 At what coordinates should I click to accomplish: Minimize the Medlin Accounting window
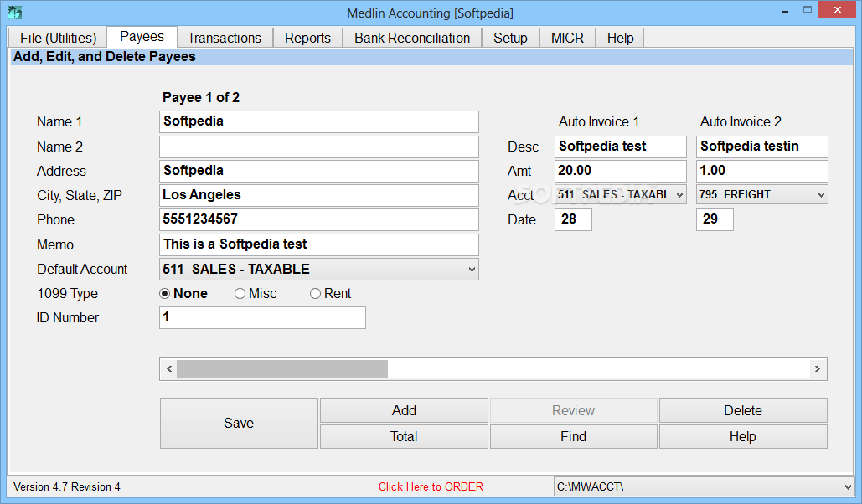(785, 10)
